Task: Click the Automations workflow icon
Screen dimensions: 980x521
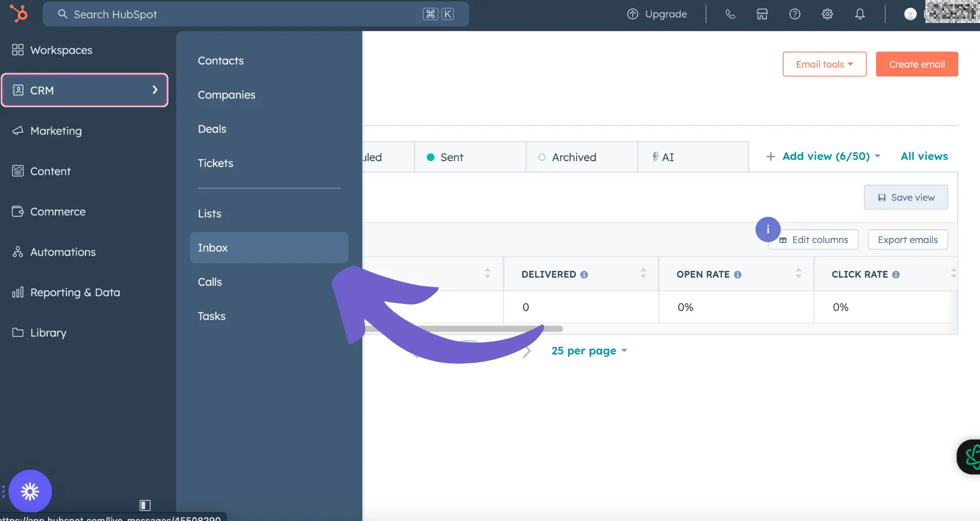Action: pos(18,251)
